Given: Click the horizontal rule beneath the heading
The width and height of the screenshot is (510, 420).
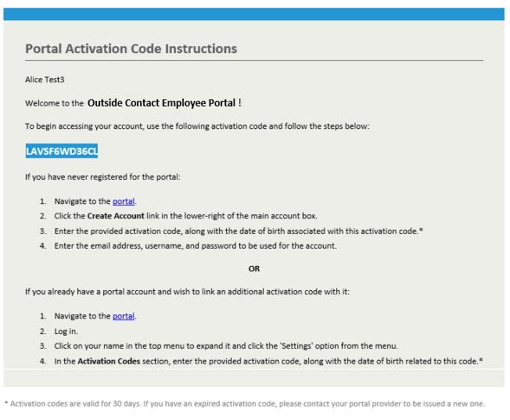Looking at the screenshot, I should click(254, 60).
